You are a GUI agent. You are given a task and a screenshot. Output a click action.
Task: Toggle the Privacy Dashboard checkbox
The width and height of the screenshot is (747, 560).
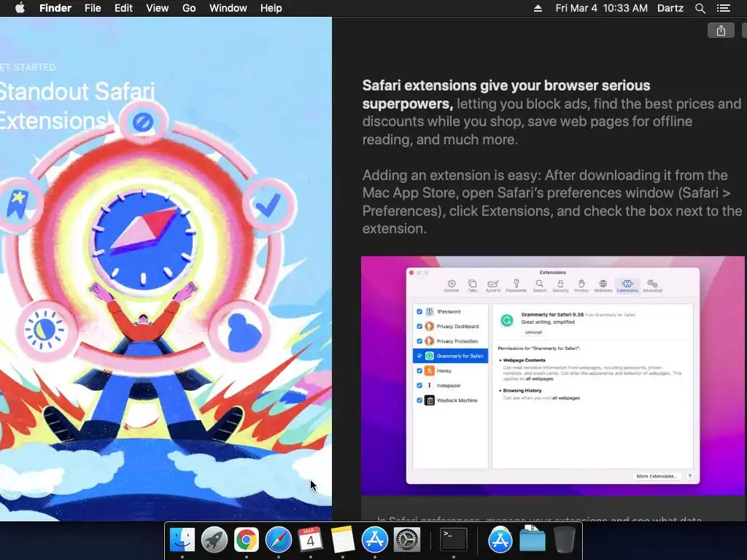[x=419, y=326]
